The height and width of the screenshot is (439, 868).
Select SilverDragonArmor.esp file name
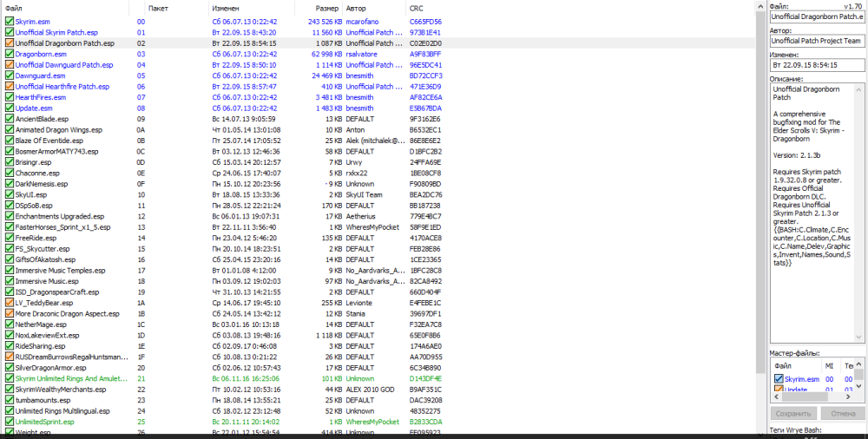click(x=51, y=368)
